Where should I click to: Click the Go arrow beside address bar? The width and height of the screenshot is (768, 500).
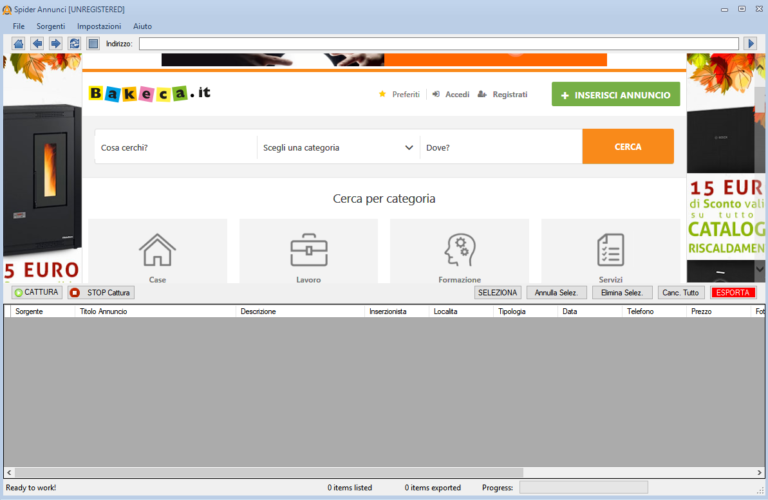click(x=750, y=43)
